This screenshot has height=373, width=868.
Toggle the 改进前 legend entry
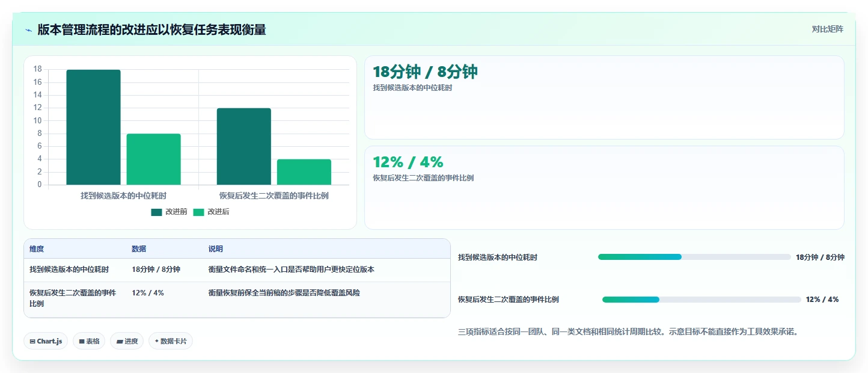170,212
